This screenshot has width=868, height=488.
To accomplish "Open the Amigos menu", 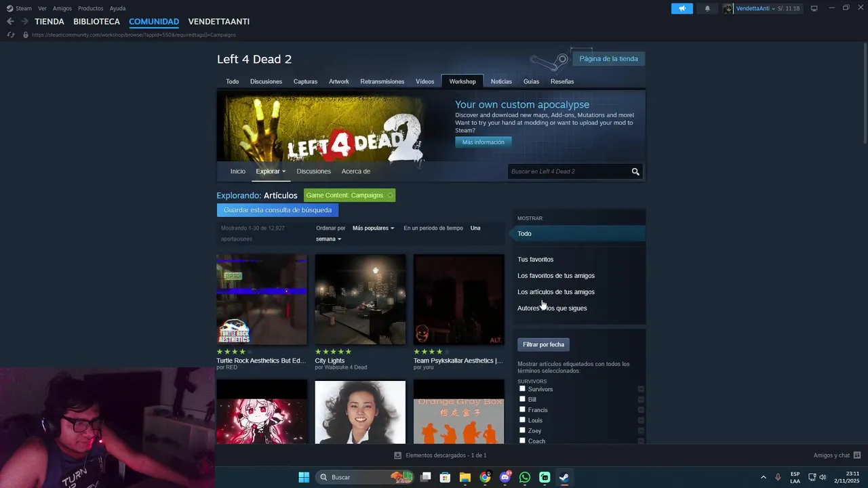I will click(x=62, y=9).
